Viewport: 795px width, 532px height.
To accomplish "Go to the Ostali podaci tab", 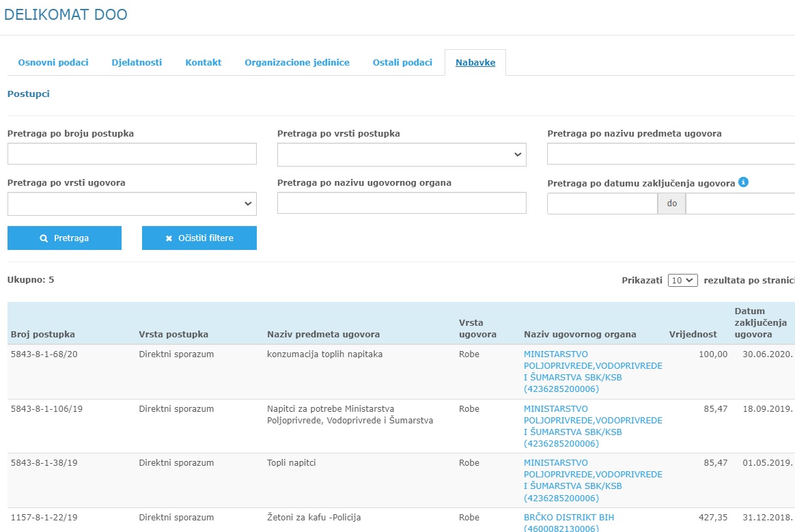I will point(402,62).
